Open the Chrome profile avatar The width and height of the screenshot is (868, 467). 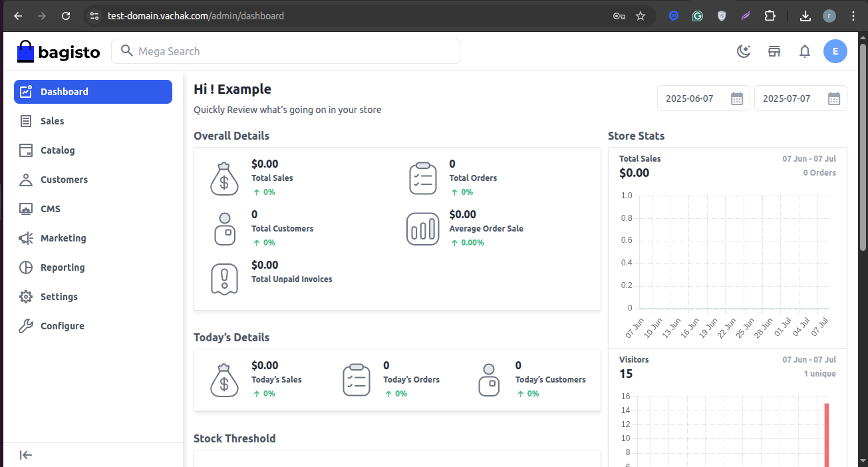[829, 16]
